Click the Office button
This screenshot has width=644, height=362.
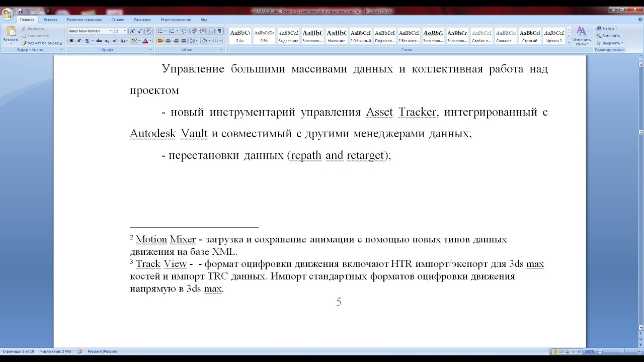tap(7, 14)
